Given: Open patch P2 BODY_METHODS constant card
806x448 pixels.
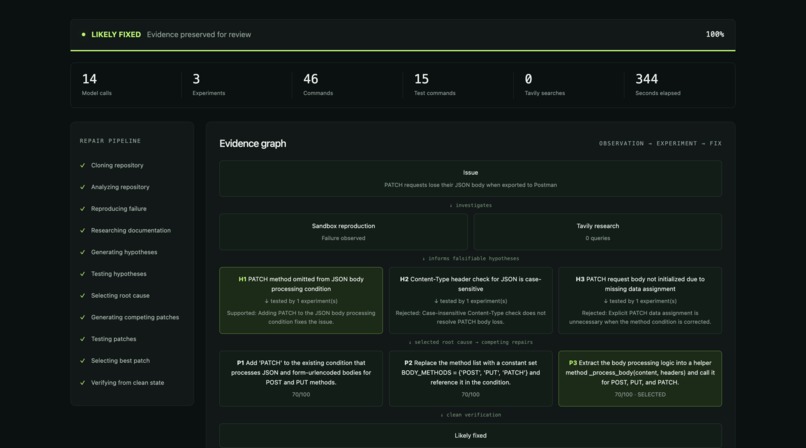Looking at the screenshot, I should (470, 379).
